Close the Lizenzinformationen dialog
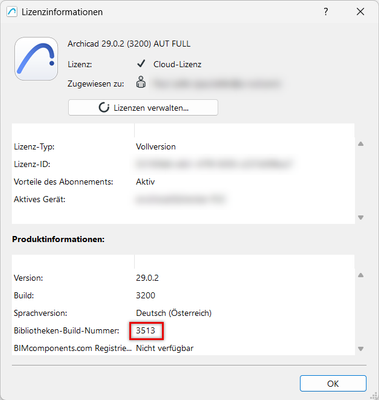379x400 pixels. [x=360, y=12]
